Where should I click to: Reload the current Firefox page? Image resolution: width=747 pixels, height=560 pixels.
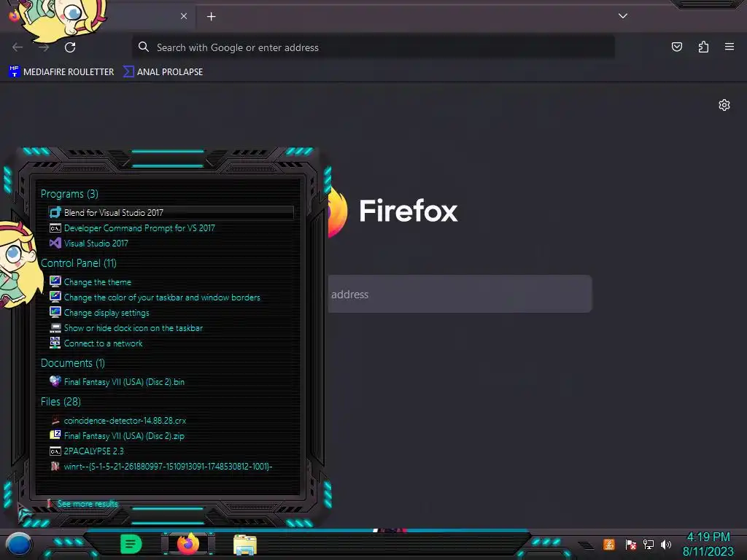(70, 47)
